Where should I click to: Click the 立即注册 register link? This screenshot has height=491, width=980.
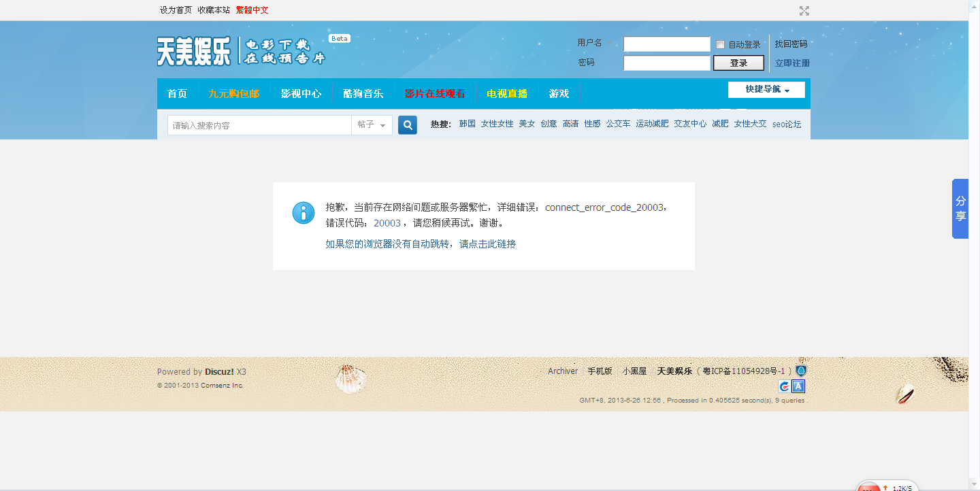(792, 63)
